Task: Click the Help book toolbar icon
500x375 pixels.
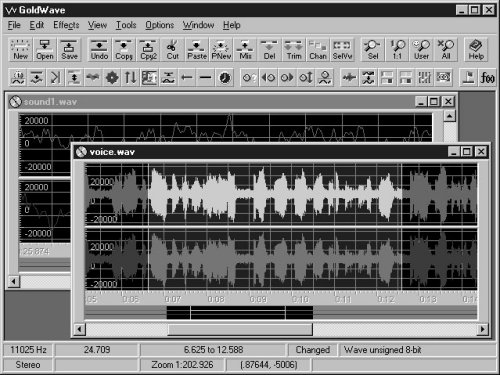Action: pos(476,50)
